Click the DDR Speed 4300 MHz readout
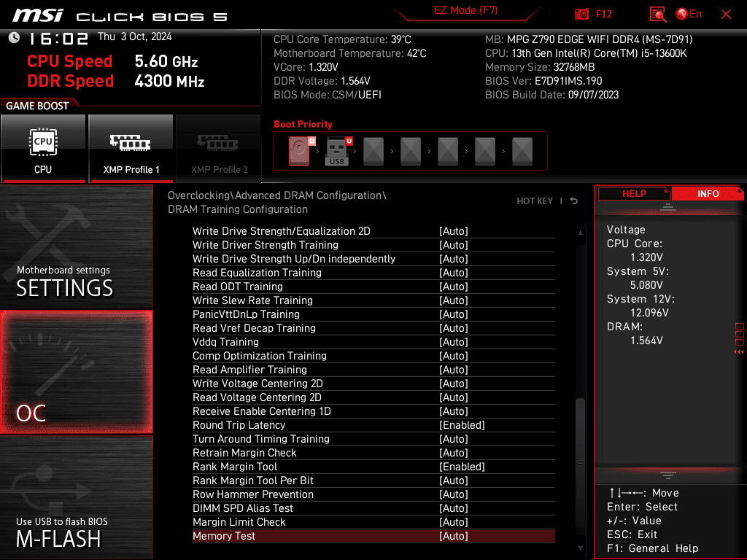The height and width of the screenshot is (560, 747). [x=116, y=81]
